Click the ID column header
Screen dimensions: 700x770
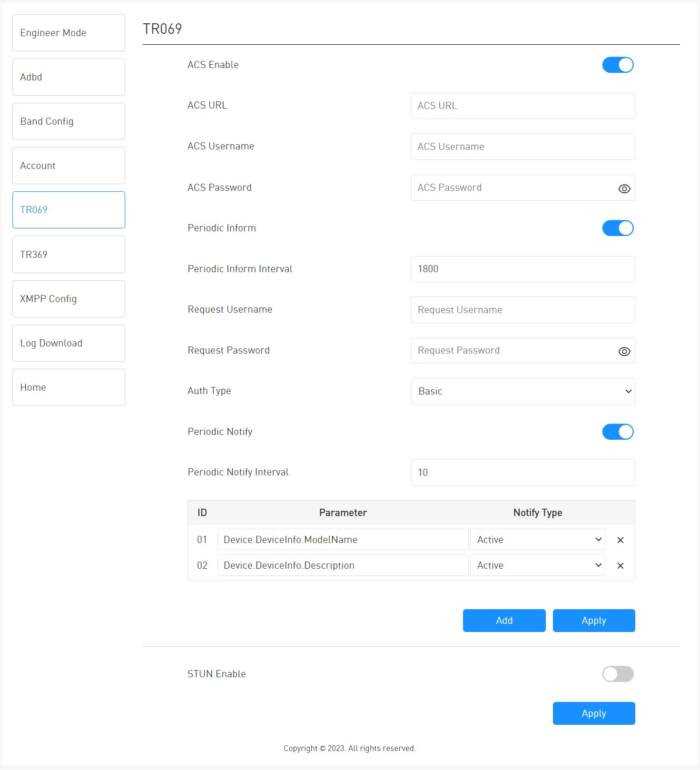[x=202, y=513]
